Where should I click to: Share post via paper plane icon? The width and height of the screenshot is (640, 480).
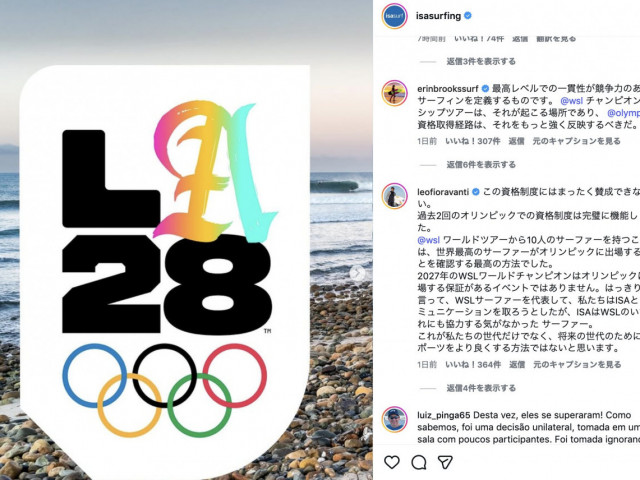click(445, 462)
